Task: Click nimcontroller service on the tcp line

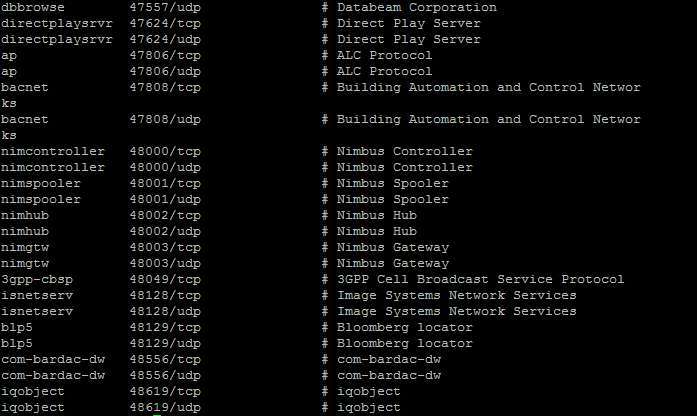Action: tap(53, 152)
